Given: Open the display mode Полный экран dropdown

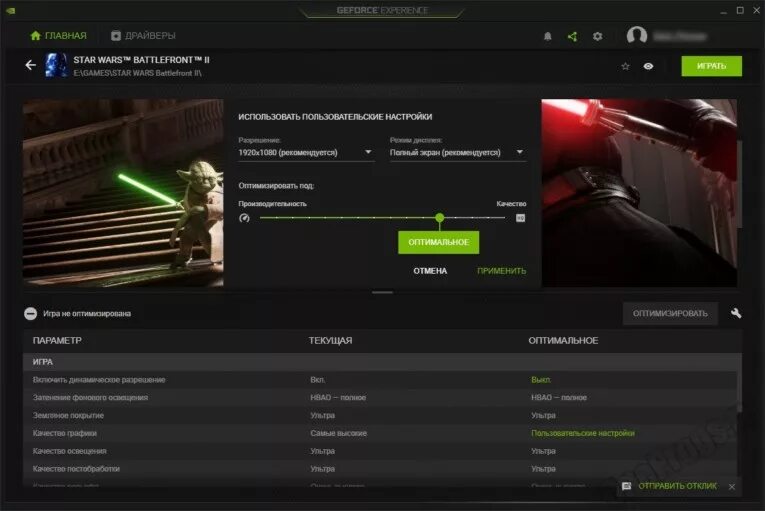Looking at the screenshot, I should 458,153.
